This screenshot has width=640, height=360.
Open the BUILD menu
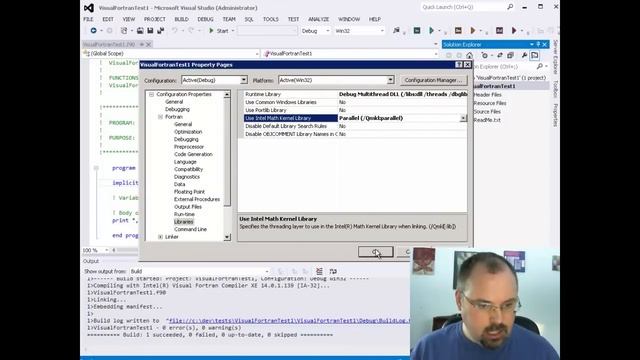181,19
